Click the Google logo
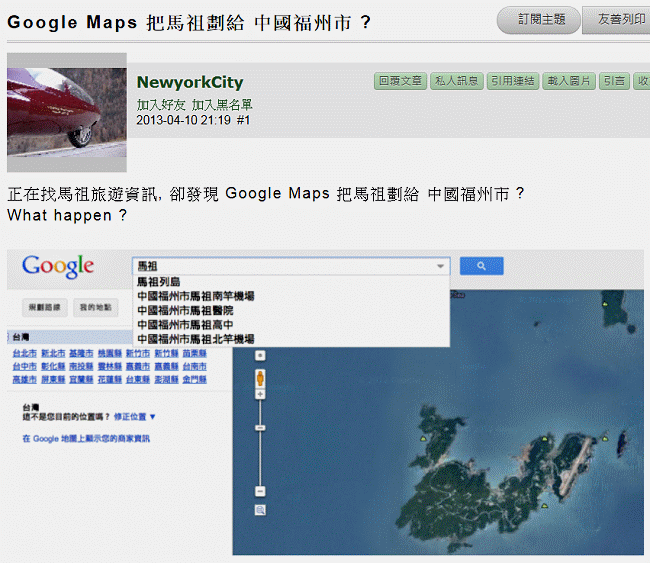650x563 pixels. [x=58, y=267]
